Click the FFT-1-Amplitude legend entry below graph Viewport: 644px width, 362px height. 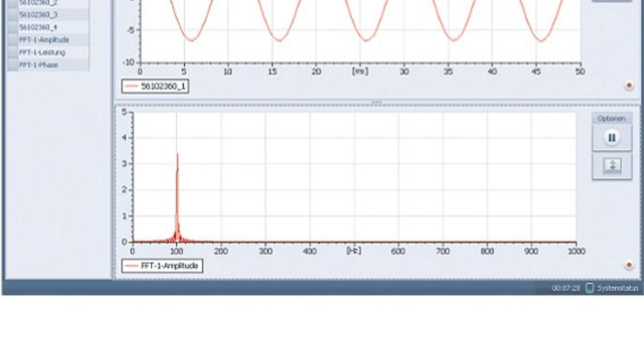(x=162, y=266)
